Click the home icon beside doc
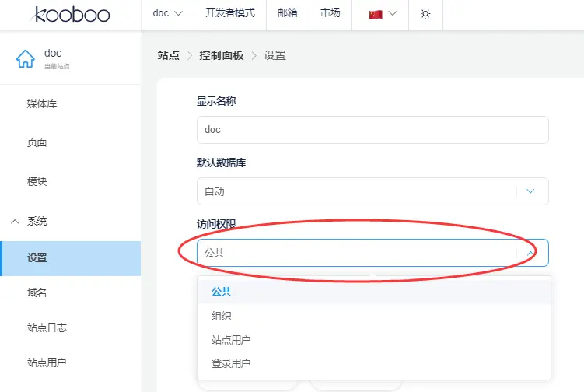The width and height of the screenshot is (584, 392). (26, 58)
